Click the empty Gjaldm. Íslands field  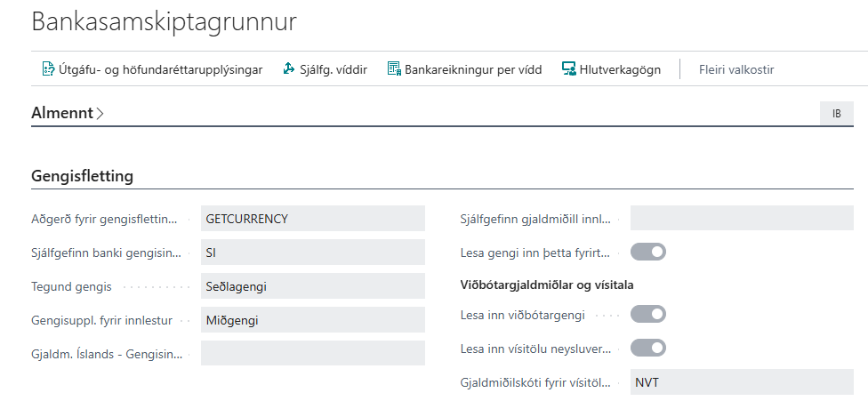(312, 353)
